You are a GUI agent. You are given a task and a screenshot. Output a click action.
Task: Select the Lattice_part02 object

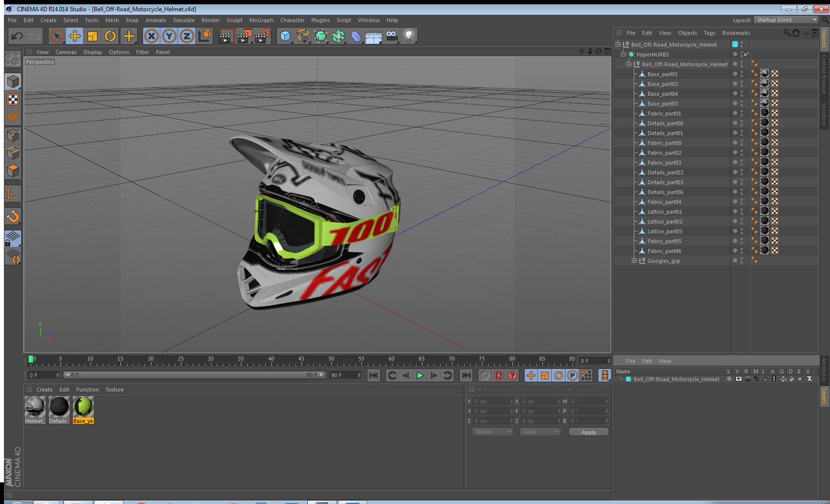[665, 222]
